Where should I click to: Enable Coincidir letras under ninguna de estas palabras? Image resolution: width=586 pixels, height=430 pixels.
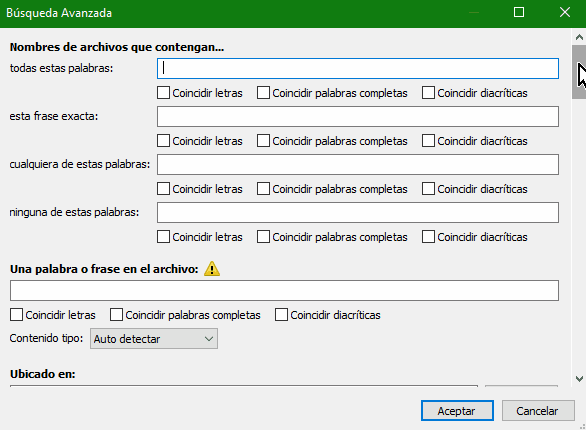point(163,237)
